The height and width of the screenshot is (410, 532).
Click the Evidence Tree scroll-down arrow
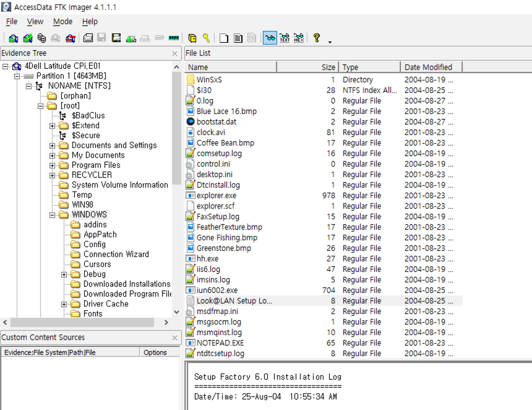point(177,312)
